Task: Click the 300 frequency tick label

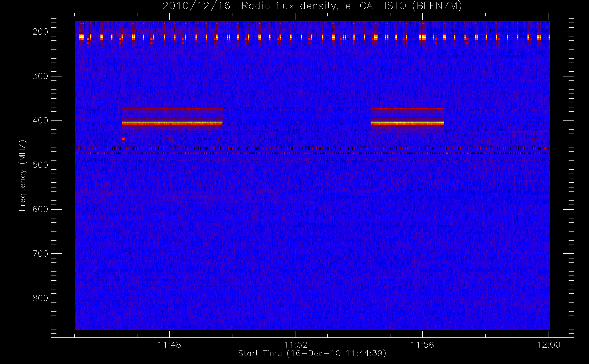Action: (40, 76)
